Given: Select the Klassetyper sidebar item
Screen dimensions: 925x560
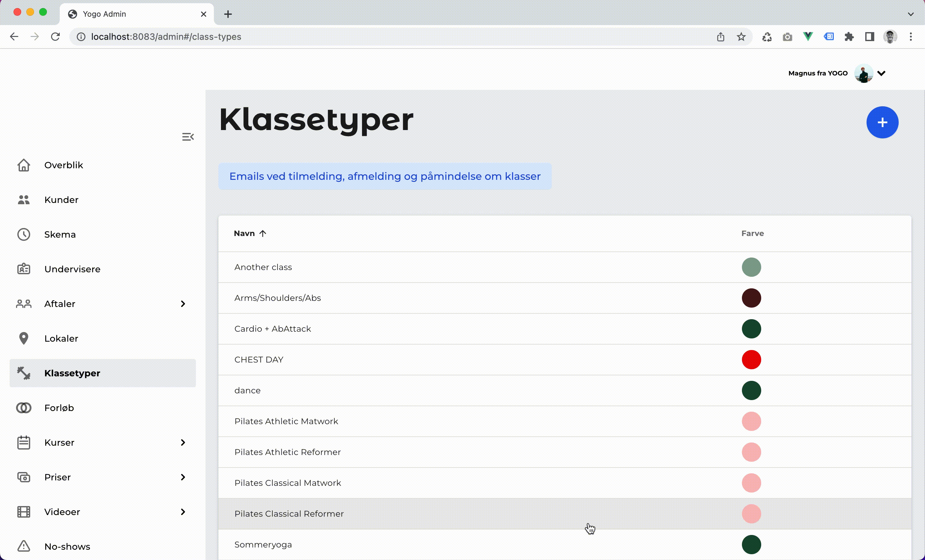Looking at the screenshot, I should (x=72, y=373).
